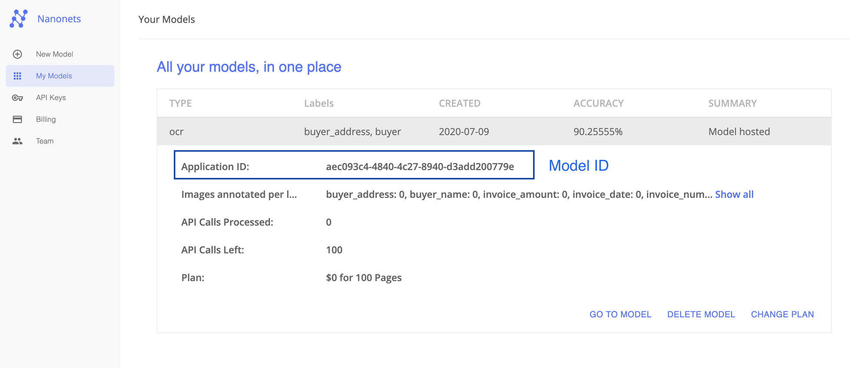Image resolution: width=868 pixels, height=368 pixels.
Task: Open the API Keys page
Action: point(51,98)
